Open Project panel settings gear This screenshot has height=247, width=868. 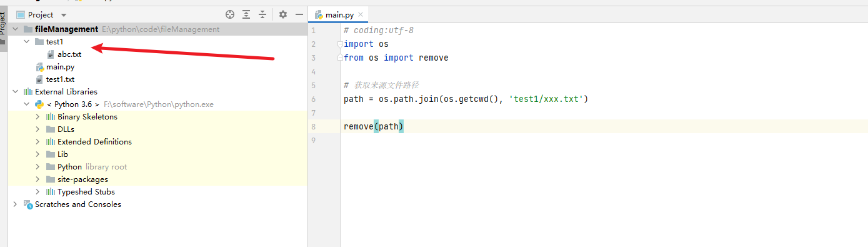coord(283,14)
